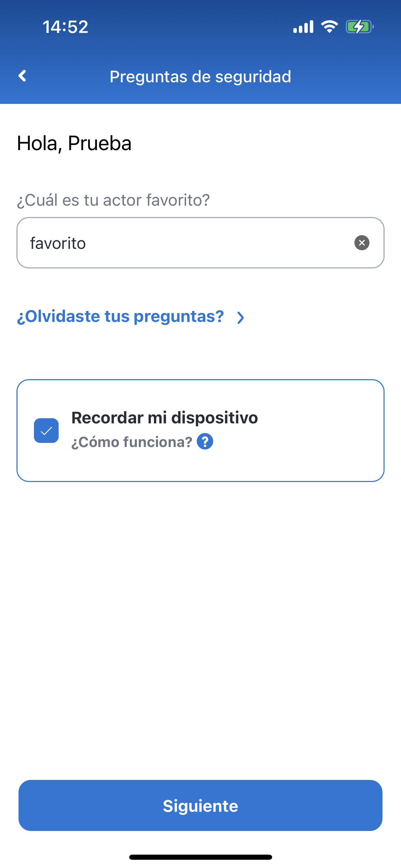Tap the 14:52 clock in status bar
This screenshot has height=868, width=401.
pos(65,27)
